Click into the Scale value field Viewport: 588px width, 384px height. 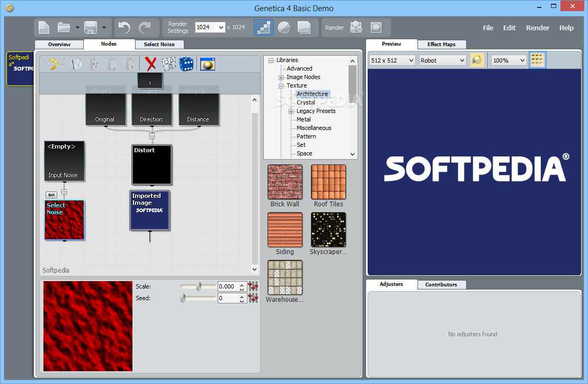228,286
